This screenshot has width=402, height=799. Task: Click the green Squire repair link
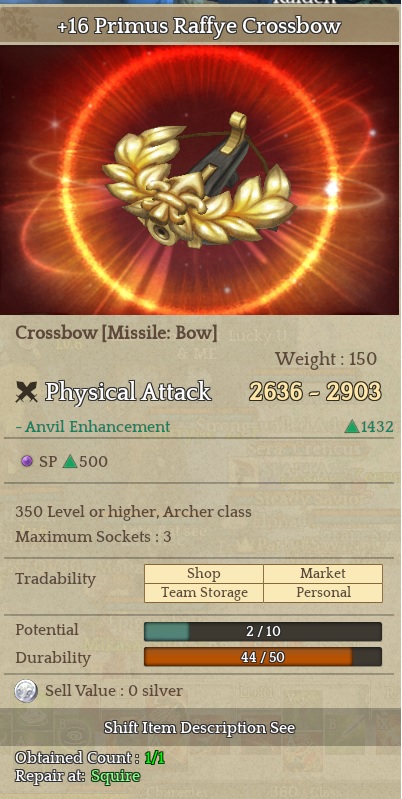pos(116,776)
